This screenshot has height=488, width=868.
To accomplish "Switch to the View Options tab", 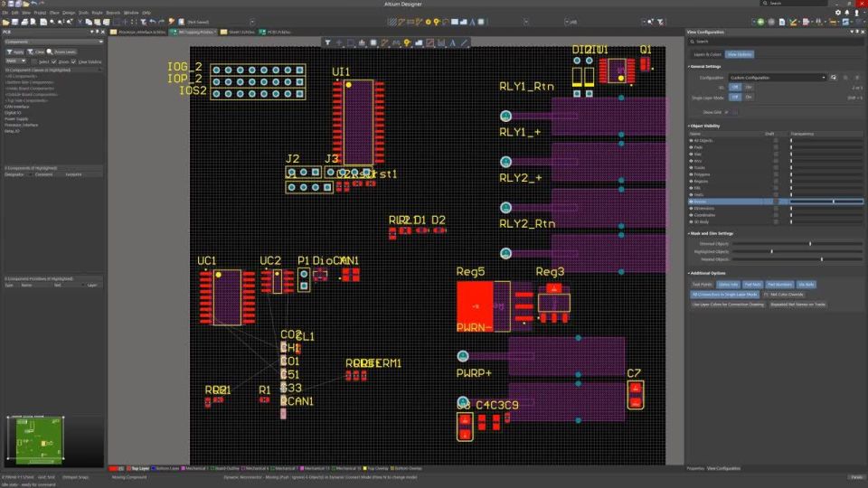I will pyautogui.click(x=739, y=54).
